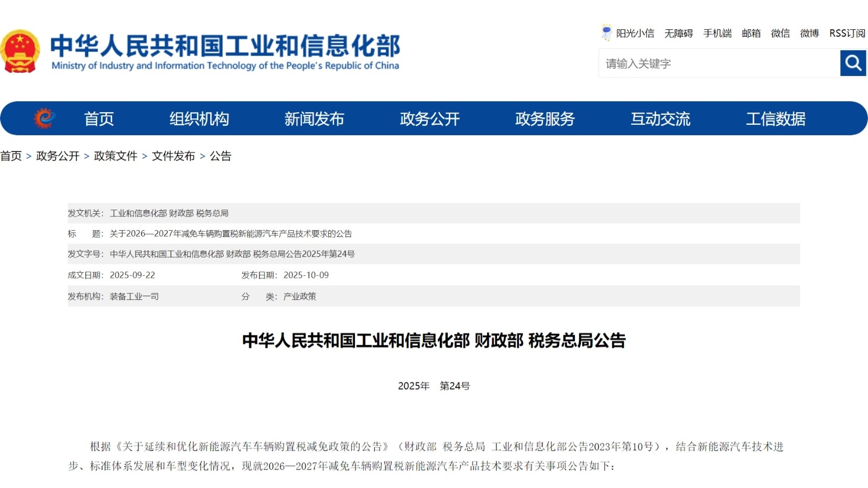Open the 手机端 mobile version link
This screenshot has height=488, width=868.
[717, 34]
